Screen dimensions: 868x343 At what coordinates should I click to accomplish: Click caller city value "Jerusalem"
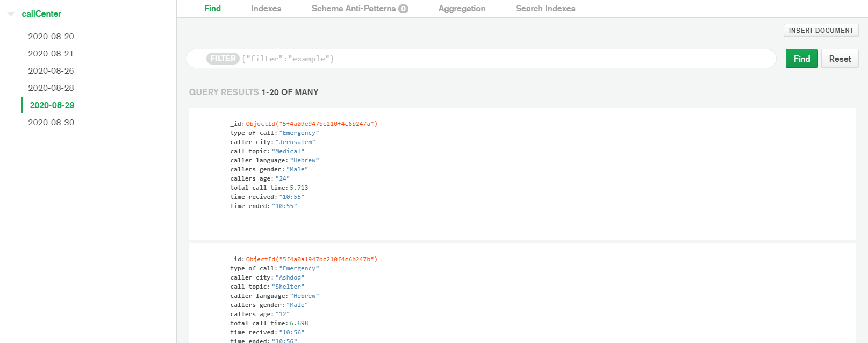point(295,142)
